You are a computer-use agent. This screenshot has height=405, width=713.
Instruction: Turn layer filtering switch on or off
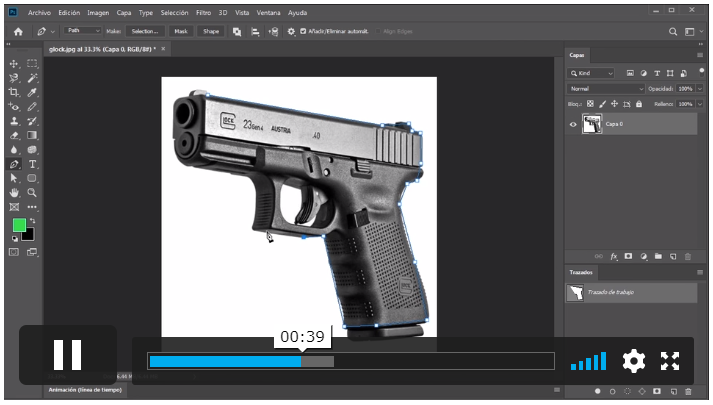(702, 71)
